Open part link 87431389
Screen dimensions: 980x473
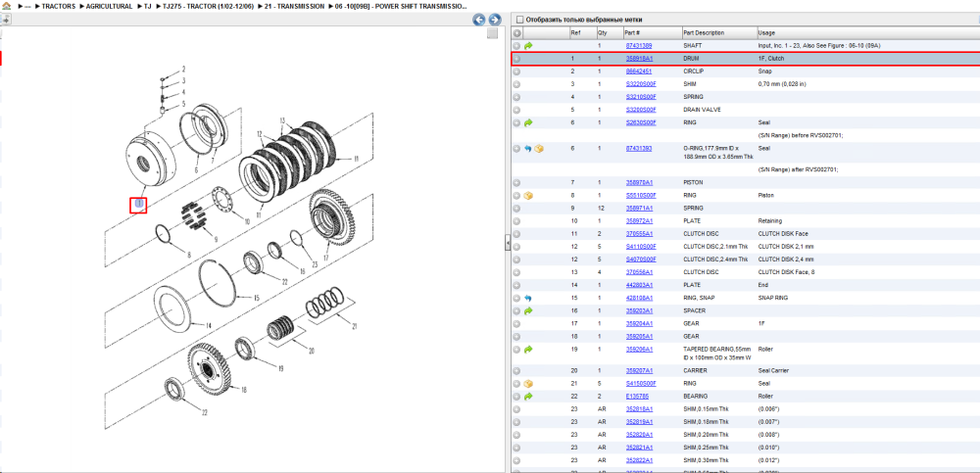tap(639, 46)
